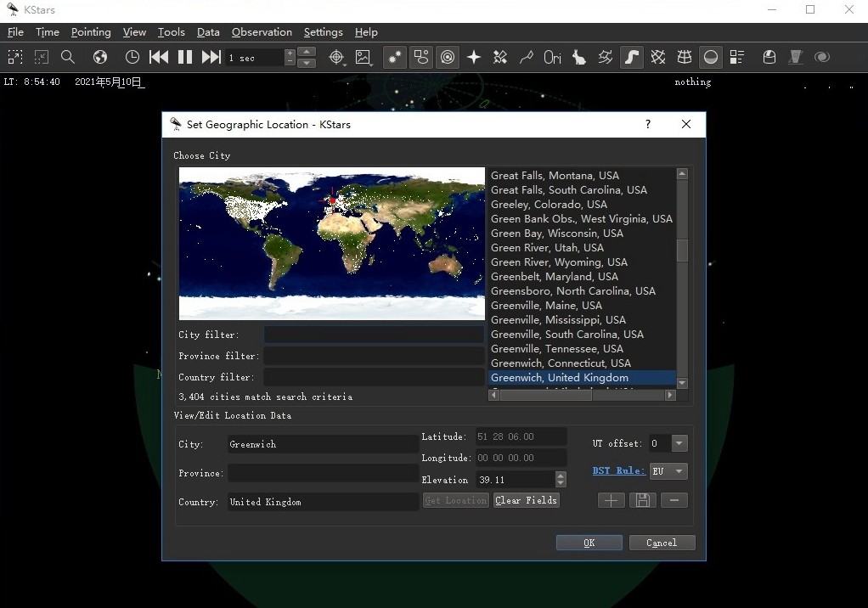The height and width of the screenshot is (608, 868).
Task: Toggle deep sky objects display
Action: coord(421,57)
